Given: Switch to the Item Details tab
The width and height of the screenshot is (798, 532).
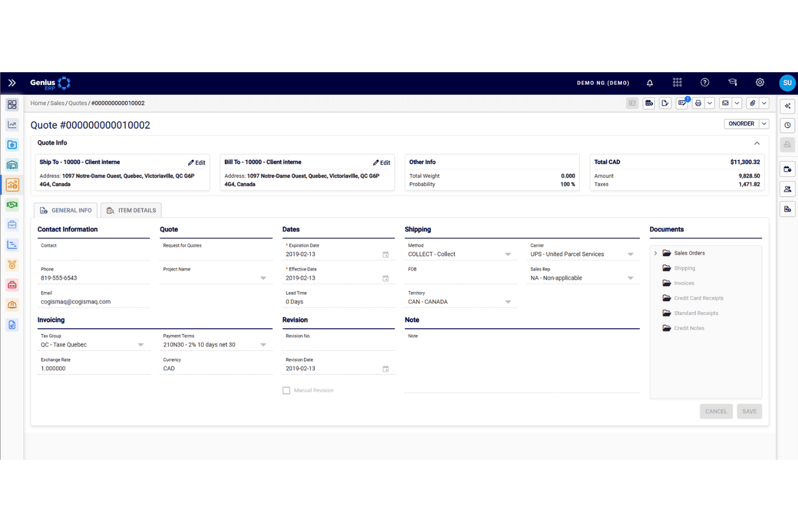Looking at the screenshot, I should coord(132,211).
